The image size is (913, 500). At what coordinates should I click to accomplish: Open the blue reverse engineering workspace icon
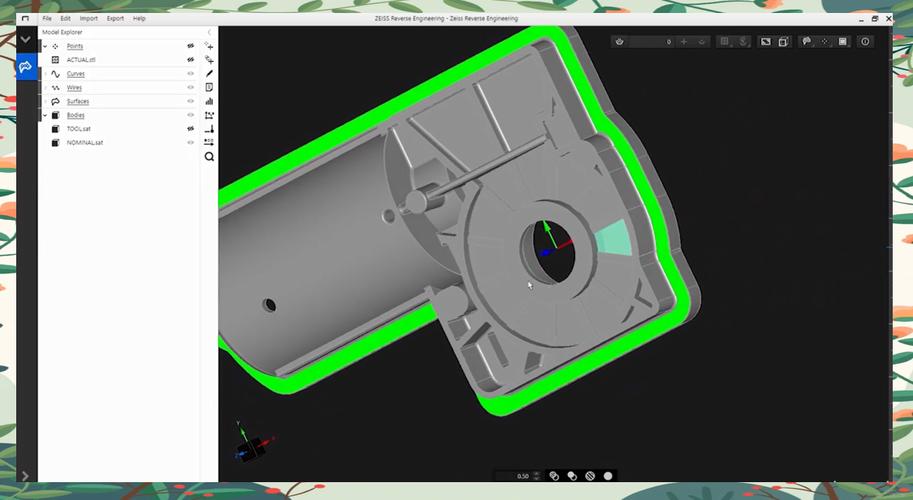coord(26,67)
